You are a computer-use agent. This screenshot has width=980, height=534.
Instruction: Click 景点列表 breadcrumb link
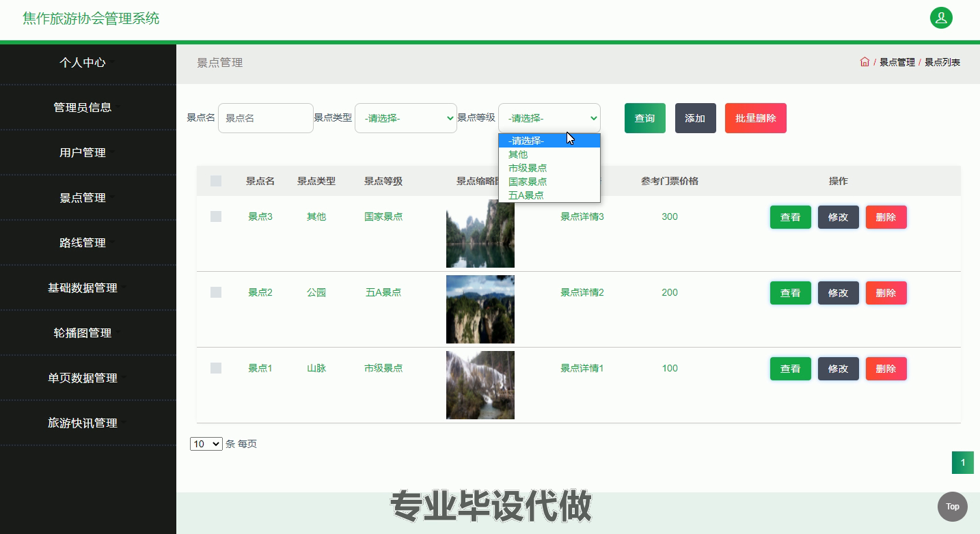(x=942, y=62)
